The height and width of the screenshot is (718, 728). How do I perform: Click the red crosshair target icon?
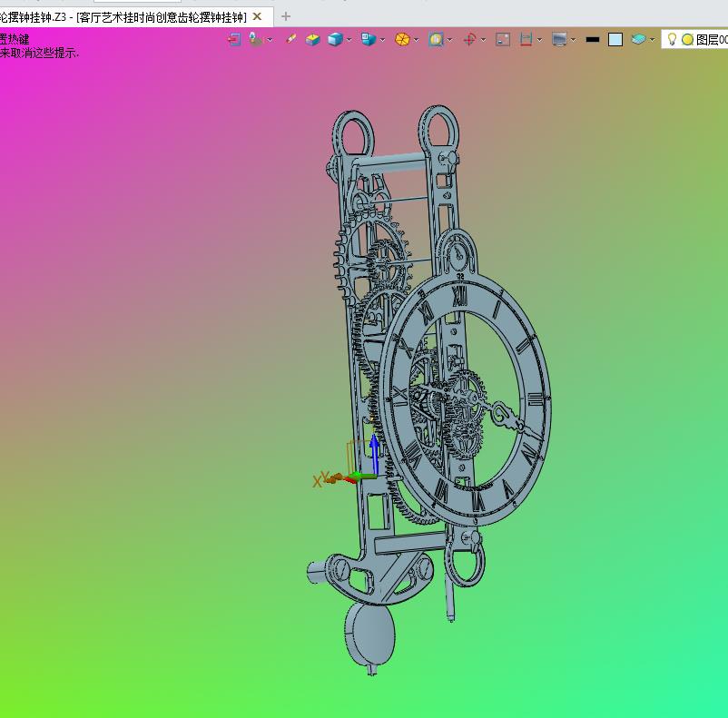469,39
